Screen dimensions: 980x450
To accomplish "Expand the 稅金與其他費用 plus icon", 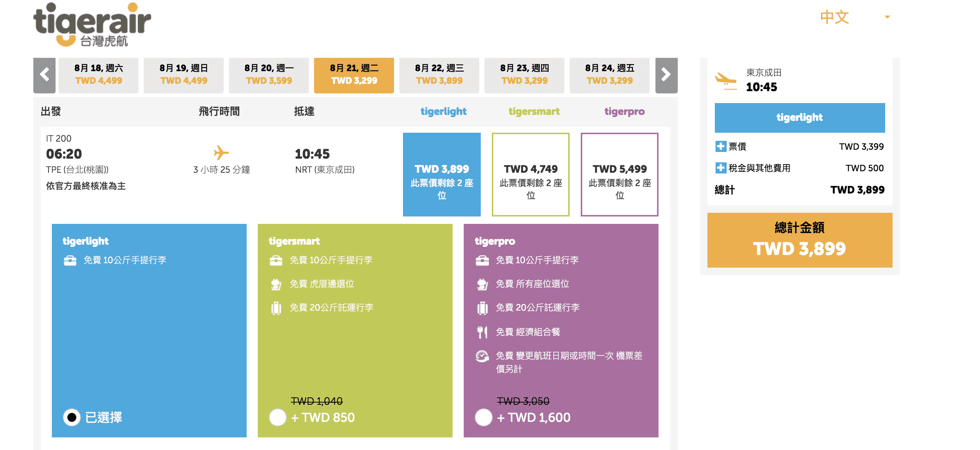I will pos(720,168).
